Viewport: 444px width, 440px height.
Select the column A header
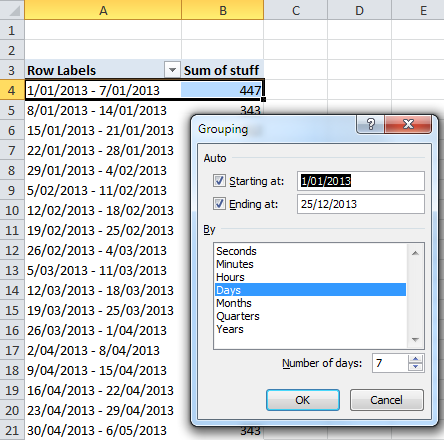[x=103, y=10]
